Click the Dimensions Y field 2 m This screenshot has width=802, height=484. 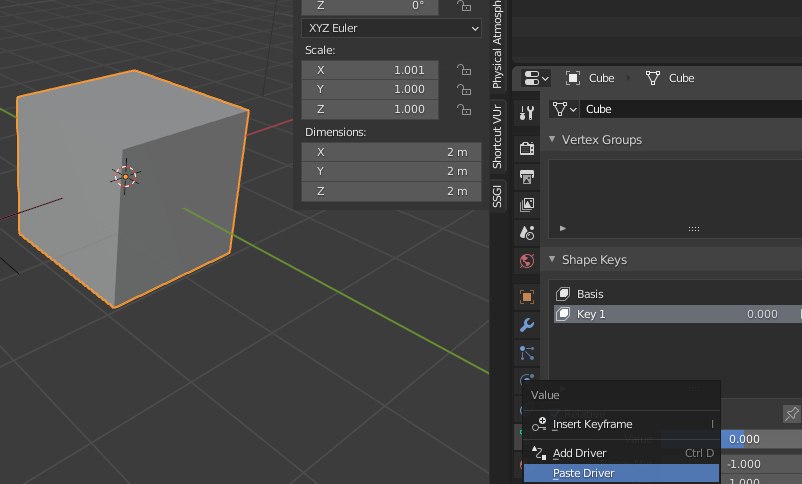(391, 171)
